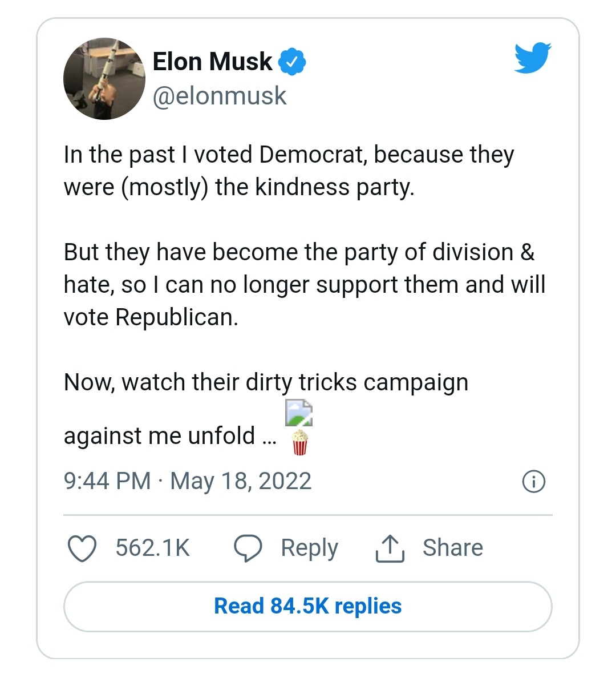Screen dimensions: 616x682
Task: Click the May 18, 2022 date
Action: tap(241, 481)
